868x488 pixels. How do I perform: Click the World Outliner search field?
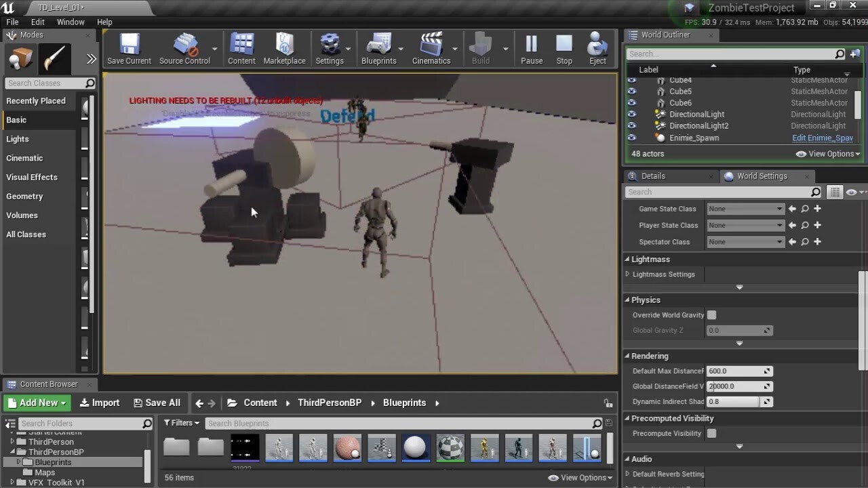[x=732, y=53]
